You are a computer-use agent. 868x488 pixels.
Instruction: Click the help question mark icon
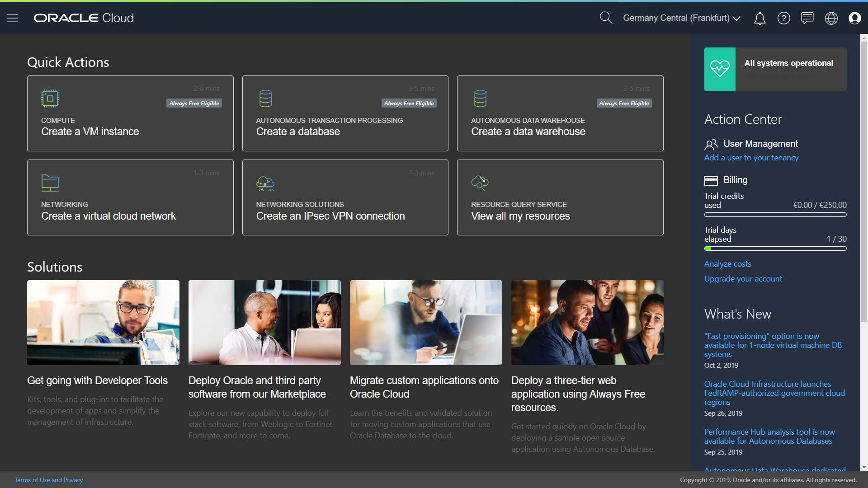[784, 18]
